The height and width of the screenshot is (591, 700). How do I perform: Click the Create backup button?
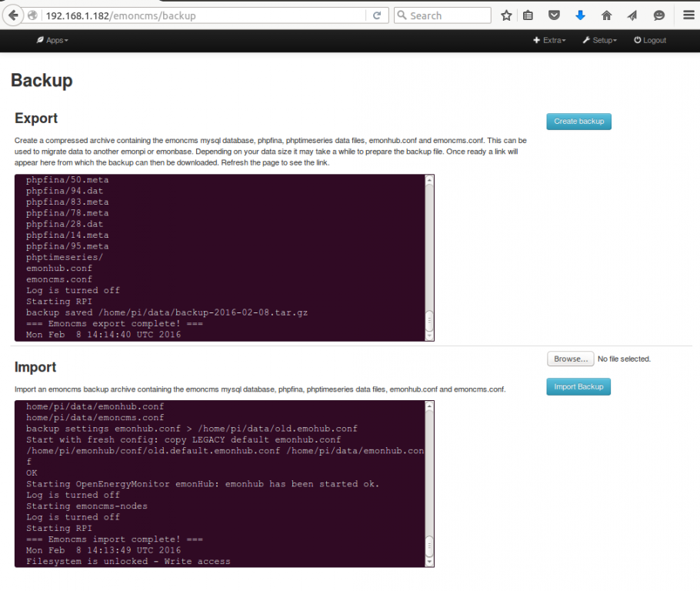click(x=578, y=121)
